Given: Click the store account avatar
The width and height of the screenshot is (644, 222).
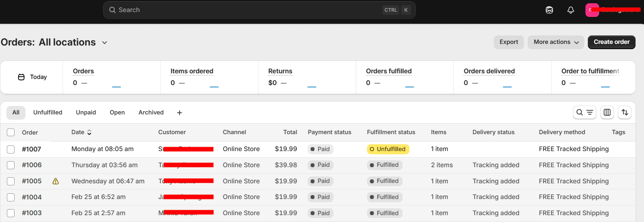Looking at the screenshot, I should point(592,10).
